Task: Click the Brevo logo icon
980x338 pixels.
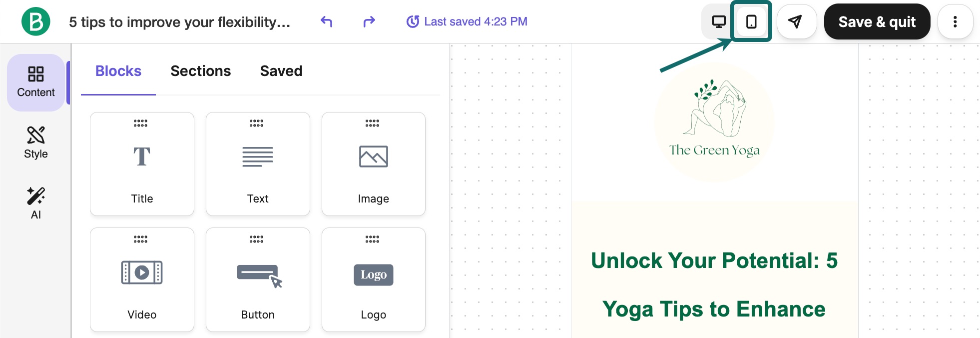Action: click(35, 22)
